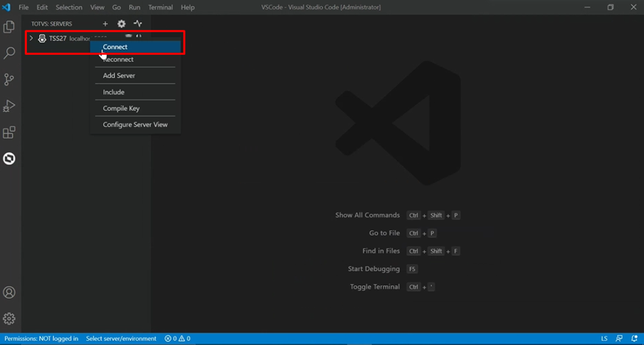Open the Explorer view in activity bar
Screen dimensions: 644x345
coord(9,27)
